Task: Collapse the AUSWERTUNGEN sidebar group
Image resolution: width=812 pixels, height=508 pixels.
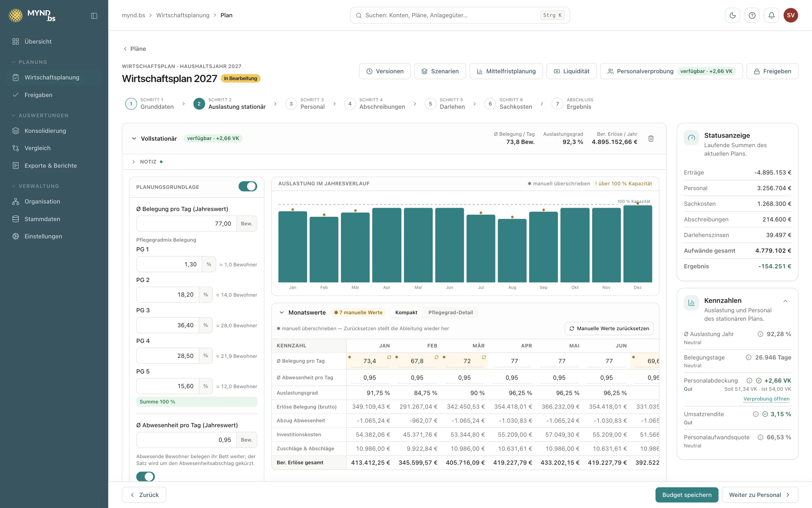Action: pos(40,115)
